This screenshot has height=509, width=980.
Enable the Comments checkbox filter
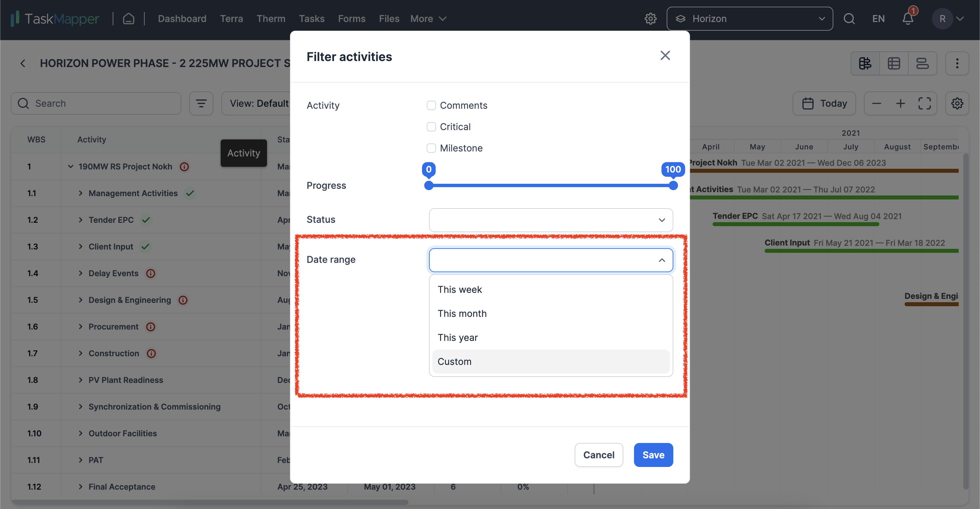[431, 104]
